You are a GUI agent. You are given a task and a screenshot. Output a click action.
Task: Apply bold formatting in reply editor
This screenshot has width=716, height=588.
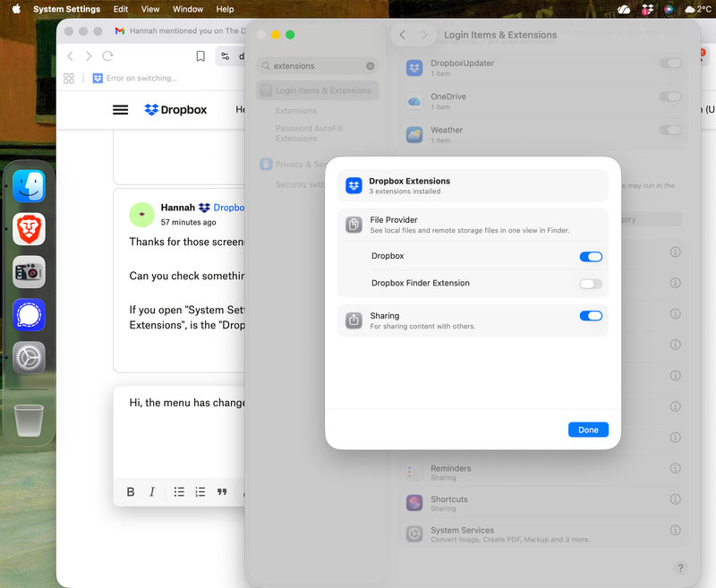coord(131,491)
